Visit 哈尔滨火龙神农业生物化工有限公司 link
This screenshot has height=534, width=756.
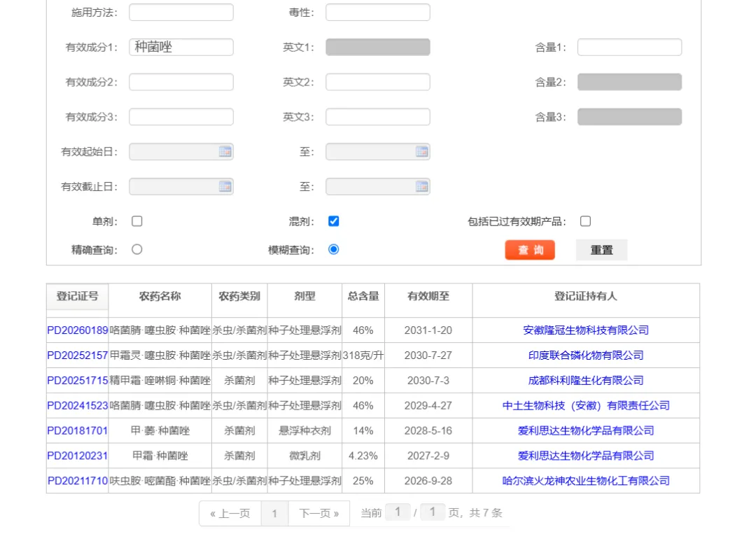[586, 481]
